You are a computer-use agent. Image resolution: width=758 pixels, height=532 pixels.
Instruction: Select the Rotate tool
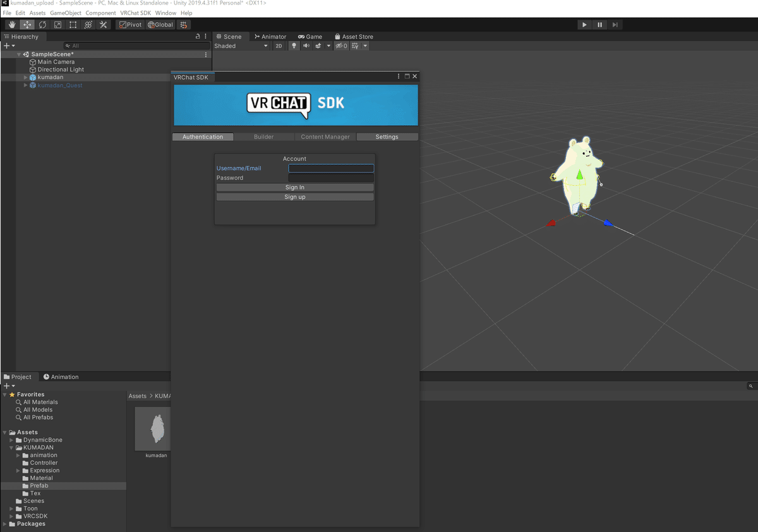(x=42, y=25)
